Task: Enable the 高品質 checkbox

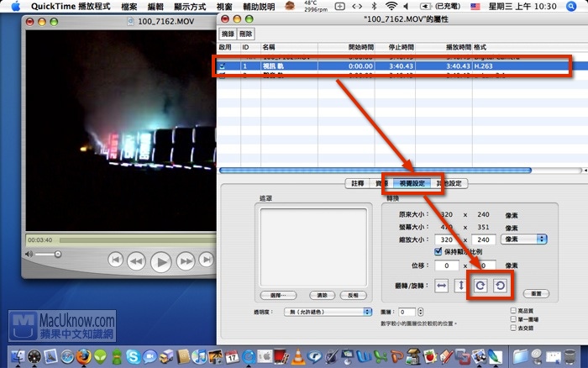Action: (x=513, y=311)
